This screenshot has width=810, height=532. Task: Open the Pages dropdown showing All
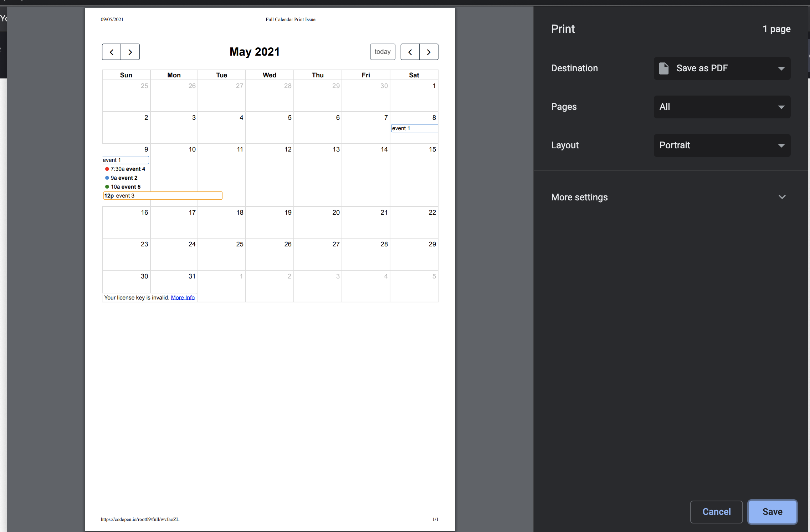pos(722,107)
